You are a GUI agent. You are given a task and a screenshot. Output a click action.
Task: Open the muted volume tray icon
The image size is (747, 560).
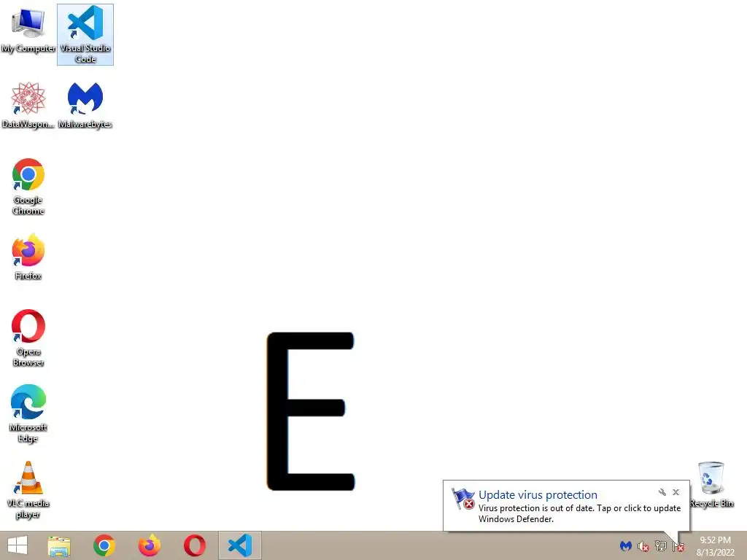(643, 546)
